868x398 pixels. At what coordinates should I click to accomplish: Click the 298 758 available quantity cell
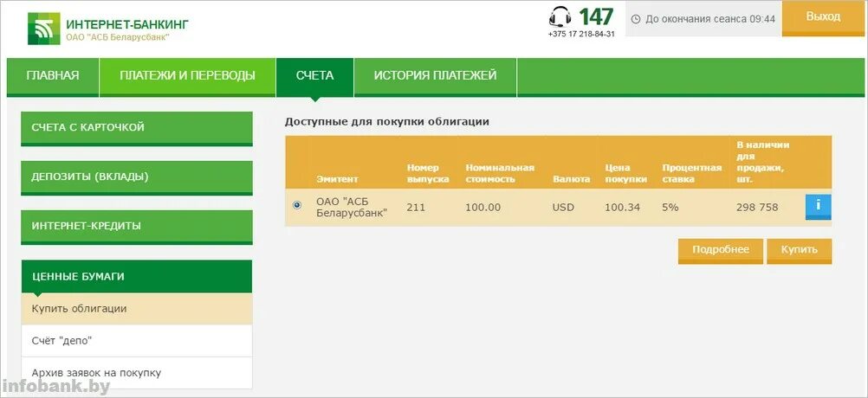pos(757,208)
